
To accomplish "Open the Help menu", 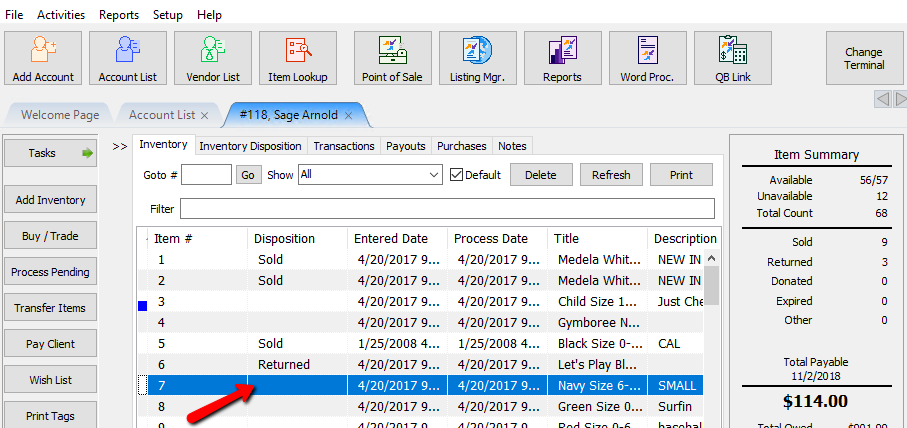I will click(209, 15).
